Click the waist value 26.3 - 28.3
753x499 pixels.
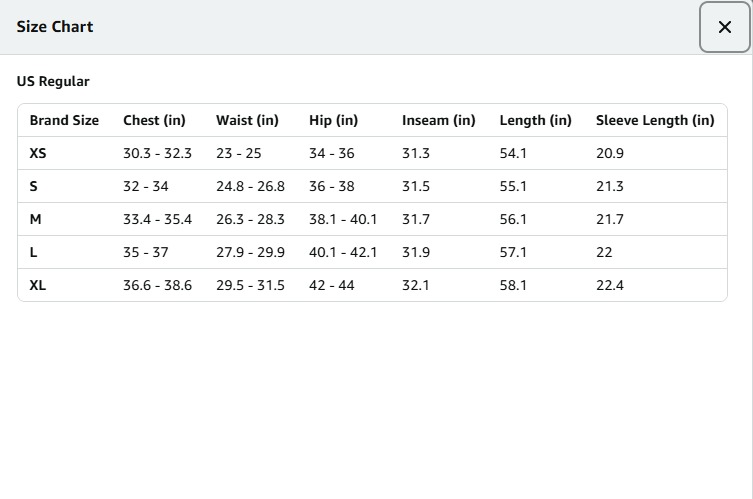click(x=250, y=219)
